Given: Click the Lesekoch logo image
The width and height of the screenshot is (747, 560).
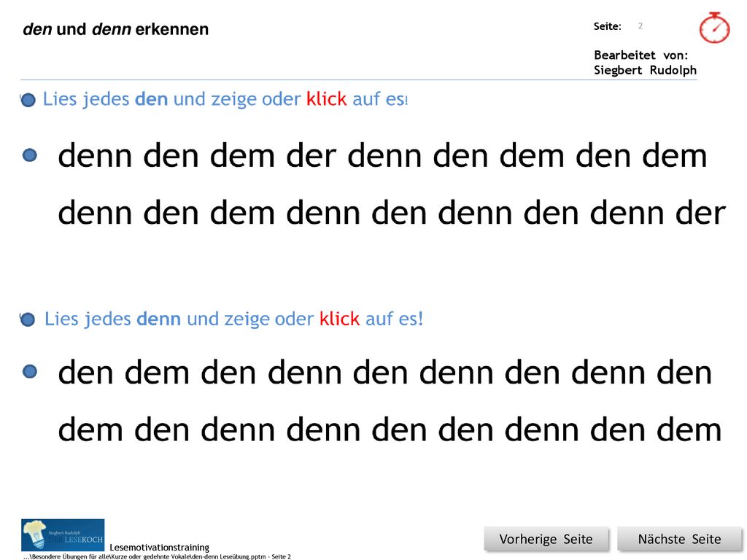Looking at the screenshot, I should tap(63, 534).
